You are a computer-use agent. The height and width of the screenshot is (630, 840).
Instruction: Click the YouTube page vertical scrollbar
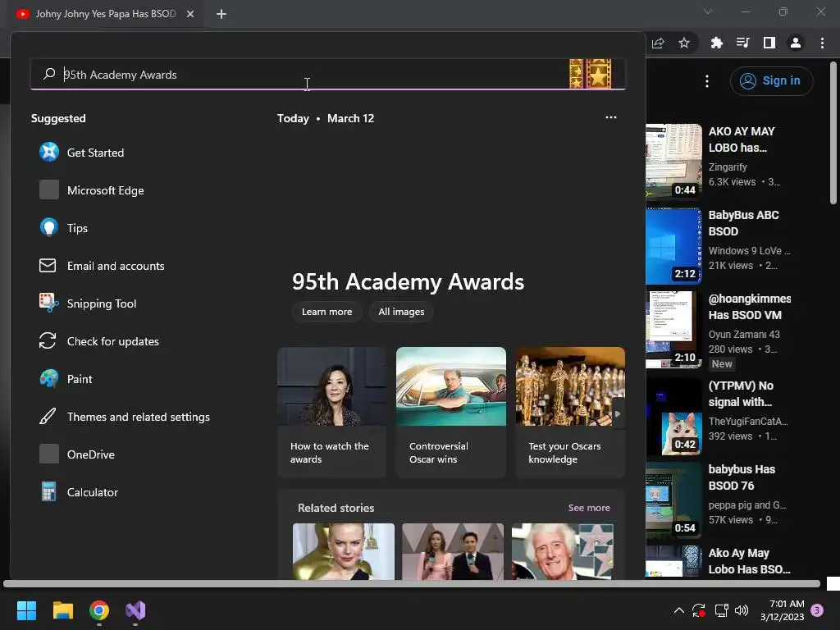click(833, 133)
